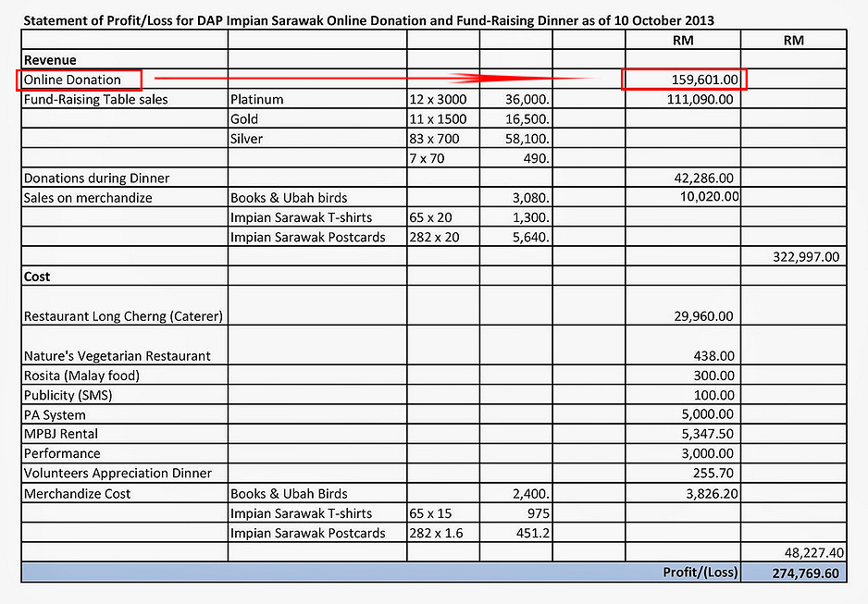Select the 274,769.60 profit figure
The width and height of the screenshot is (868, 604).
(805, 573)
